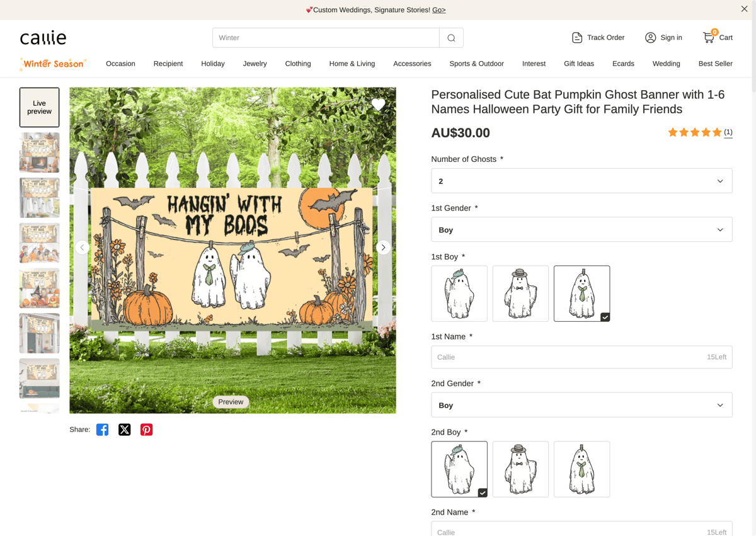Open the shopping Cart

[x=718, y=38]
